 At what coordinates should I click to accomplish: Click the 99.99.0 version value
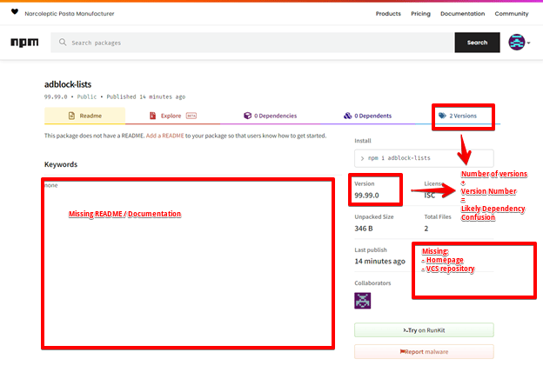point(366,196)
